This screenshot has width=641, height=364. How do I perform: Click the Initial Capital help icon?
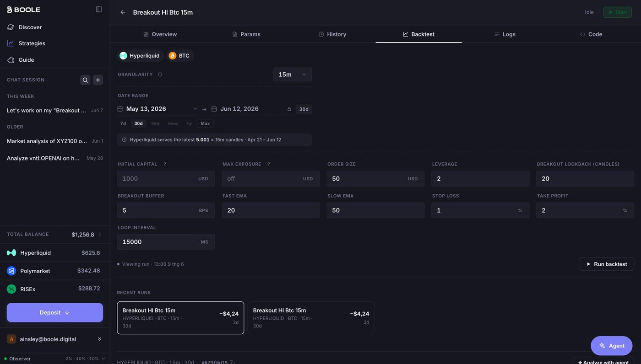(x=165, y=164)
